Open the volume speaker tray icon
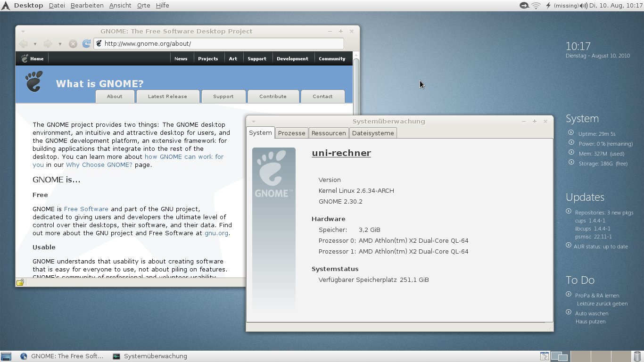Viewport: 644px width, 362px height. pyautogui.click(x=584, y=6)
